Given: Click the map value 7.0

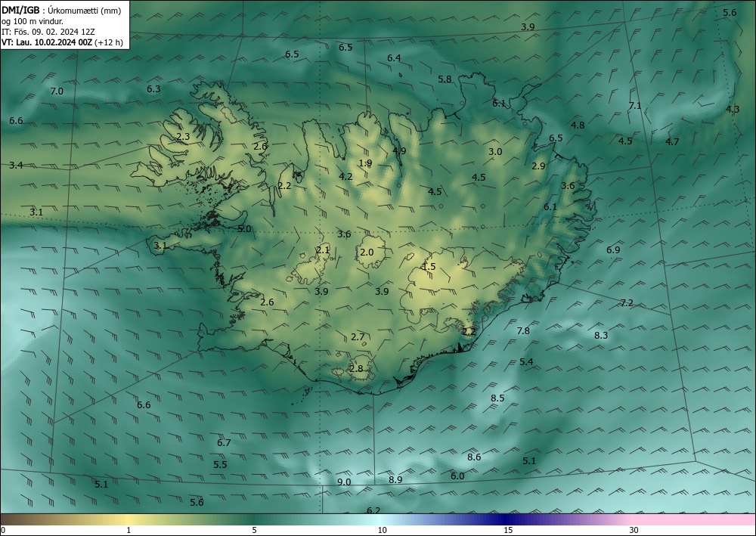Looking at the screenshot, I should [57, 91].
